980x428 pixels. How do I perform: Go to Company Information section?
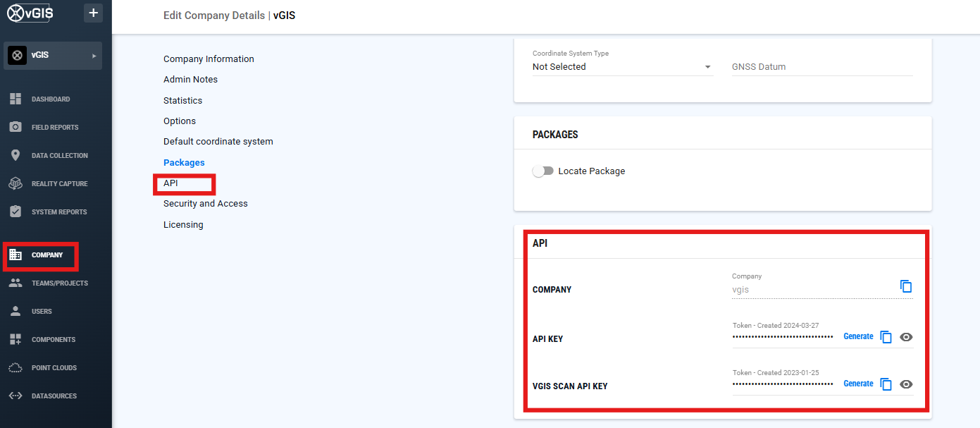click(x=209, y=59)
